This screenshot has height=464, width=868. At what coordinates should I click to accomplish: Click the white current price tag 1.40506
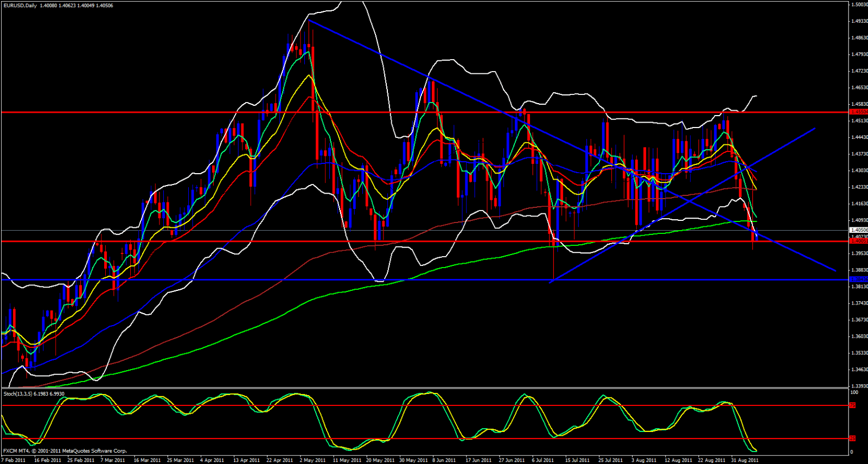click(x=858, y=230)
